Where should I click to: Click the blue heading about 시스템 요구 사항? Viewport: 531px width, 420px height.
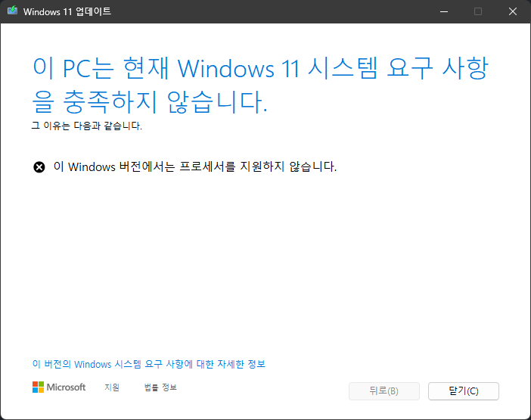click(x=260, y=85)
